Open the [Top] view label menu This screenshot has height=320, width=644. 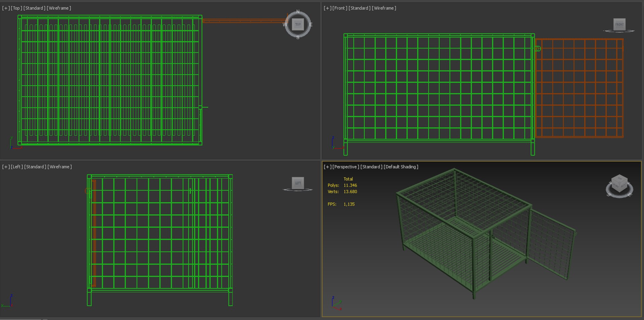point(16,8)
